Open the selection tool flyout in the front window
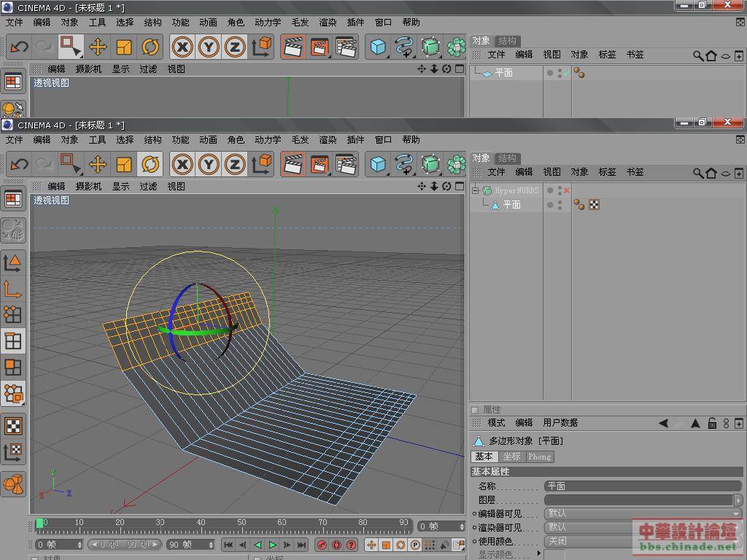This screenshot has width=747, height=560. click(71, 164)
